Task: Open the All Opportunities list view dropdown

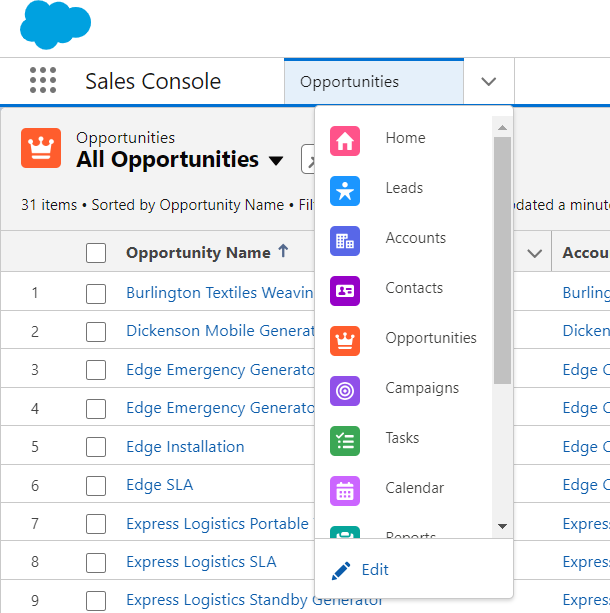Action: [276, 160]
